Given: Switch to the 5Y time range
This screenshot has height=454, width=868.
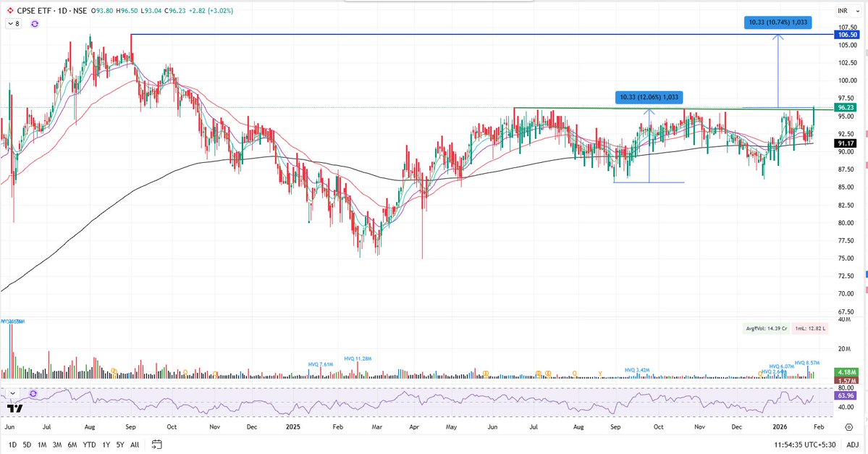Looking at the screenshot, I should pyautogui.click(x=119, y=445).
